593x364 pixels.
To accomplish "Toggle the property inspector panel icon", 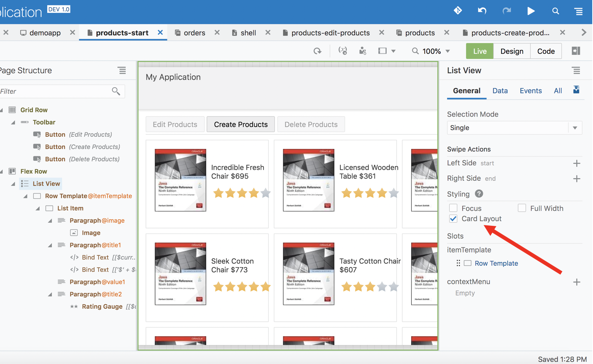I will (576, 51).
